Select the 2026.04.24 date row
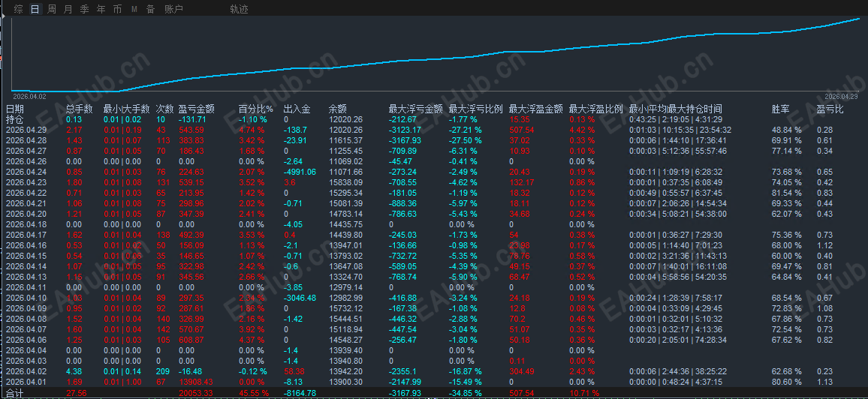 pos(26,172)
